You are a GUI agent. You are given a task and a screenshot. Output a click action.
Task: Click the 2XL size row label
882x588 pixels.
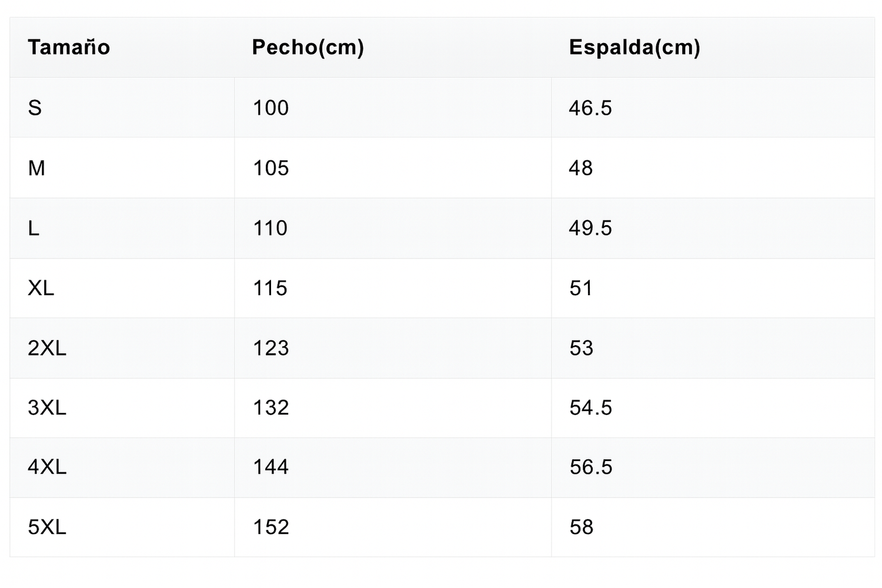tap(47, 348)
